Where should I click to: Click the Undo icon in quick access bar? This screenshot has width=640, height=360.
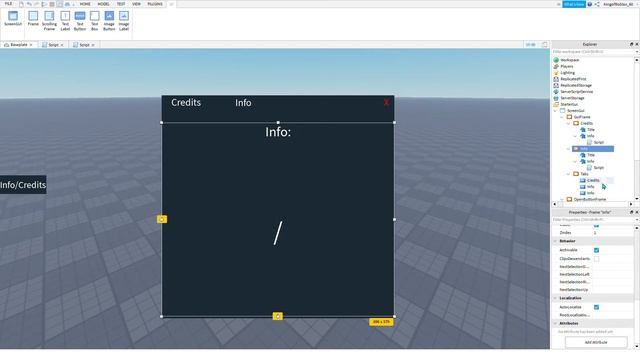(x=29, y=4)
